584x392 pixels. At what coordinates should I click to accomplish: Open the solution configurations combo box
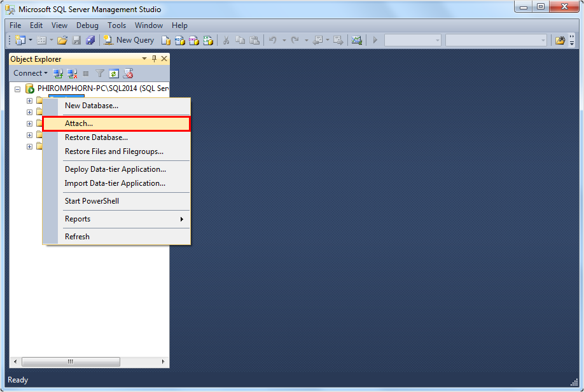(x=413, y=40)
